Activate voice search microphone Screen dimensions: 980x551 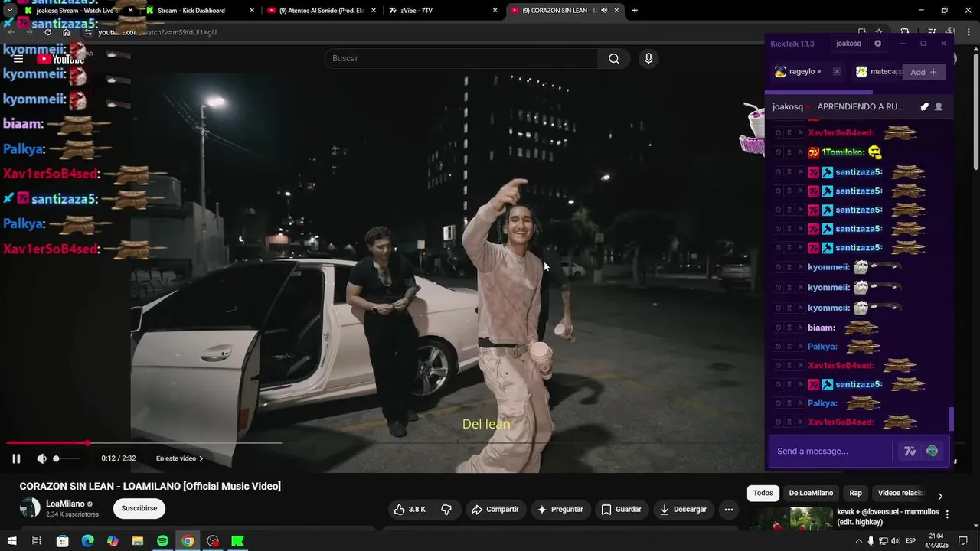pyautogui.click(x=648, y=58)
